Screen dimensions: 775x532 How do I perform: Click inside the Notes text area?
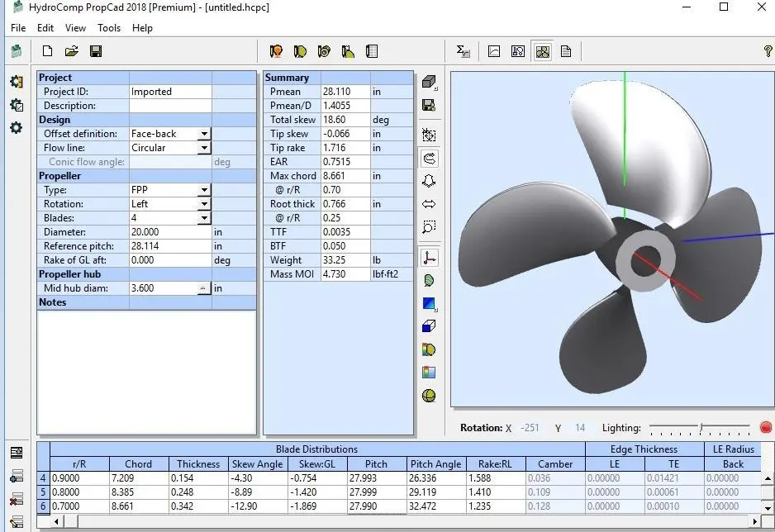(147, 372)
